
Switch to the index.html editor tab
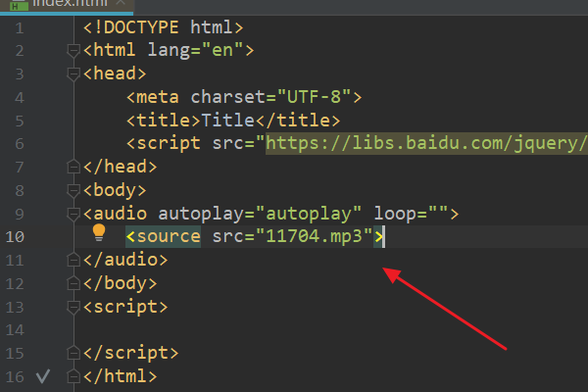pos(59,5)
